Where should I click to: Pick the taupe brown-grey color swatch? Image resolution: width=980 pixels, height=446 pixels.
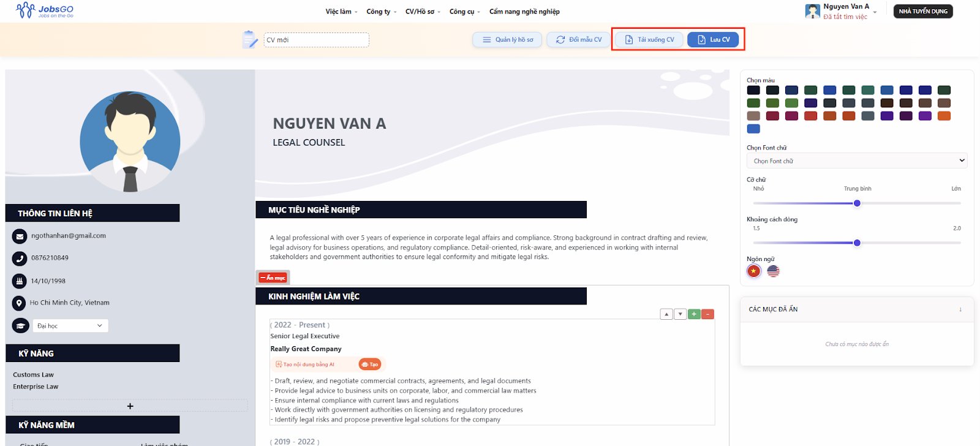tap(753, 116)
